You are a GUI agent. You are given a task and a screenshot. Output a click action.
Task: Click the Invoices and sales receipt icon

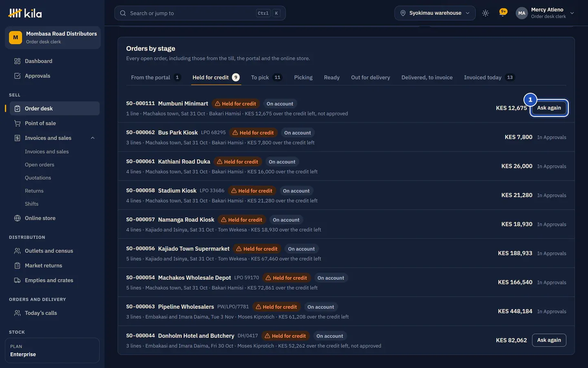[17, 138]
